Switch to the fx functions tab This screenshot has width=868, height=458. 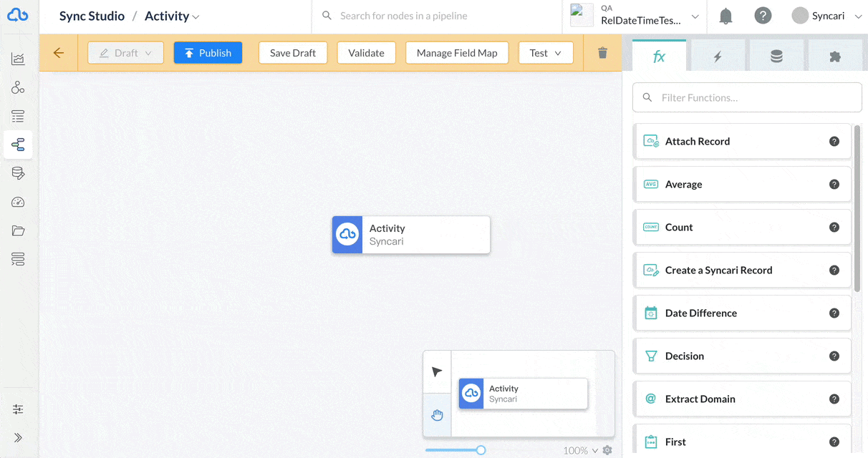pyautogui.click(x=659, y=56)
